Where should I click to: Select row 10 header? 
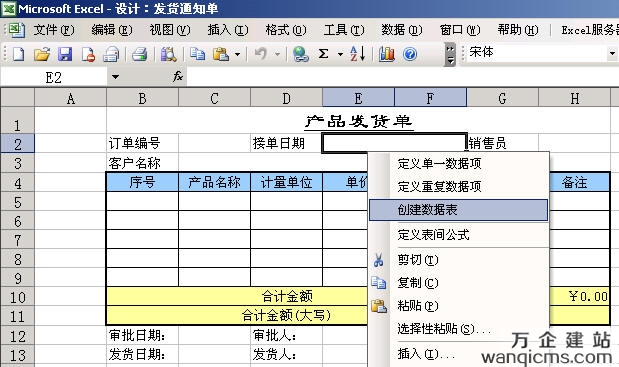pyautogui.click(x=17, y=297)
